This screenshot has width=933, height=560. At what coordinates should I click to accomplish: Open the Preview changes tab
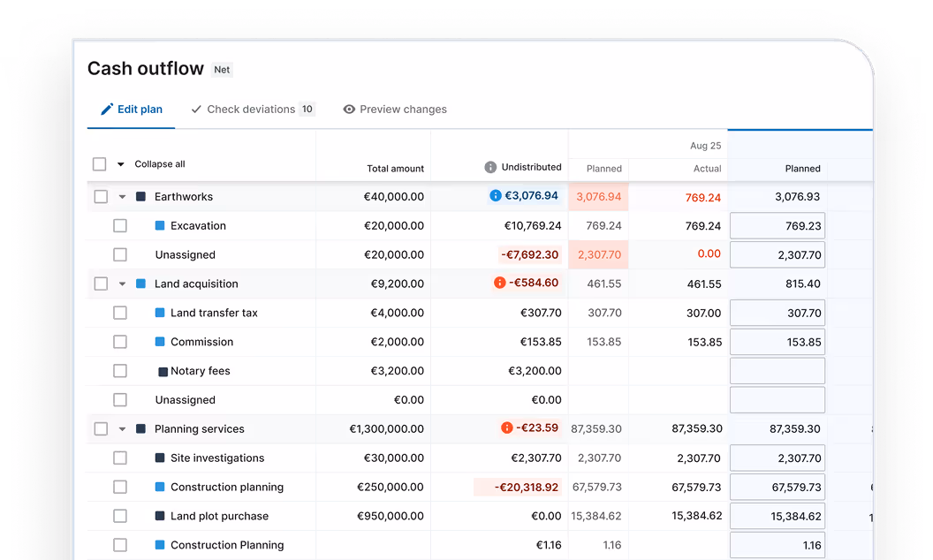click(x=395, y=110)
